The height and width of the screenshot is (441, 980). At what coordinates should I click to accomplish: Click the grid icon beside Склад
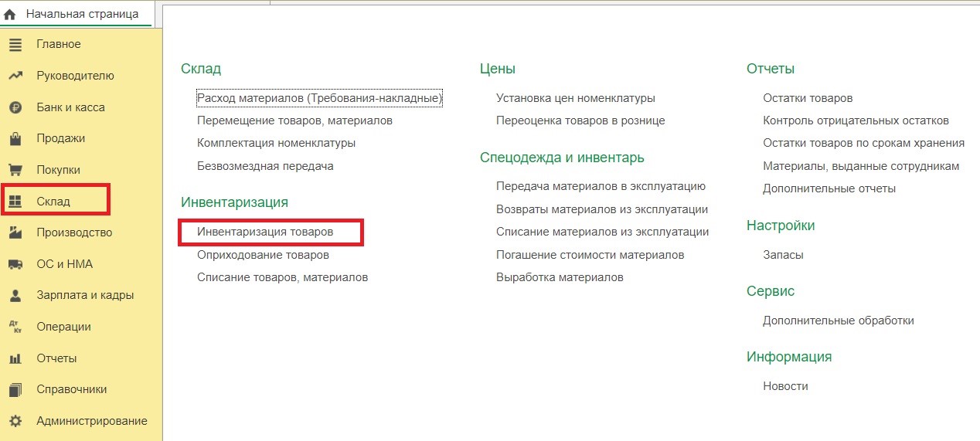click(15, 202)
